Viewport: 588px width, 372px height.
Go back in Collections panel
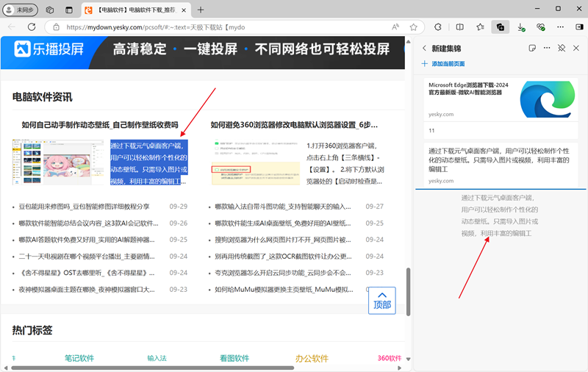pyautogui.click(x=424, y=48)
